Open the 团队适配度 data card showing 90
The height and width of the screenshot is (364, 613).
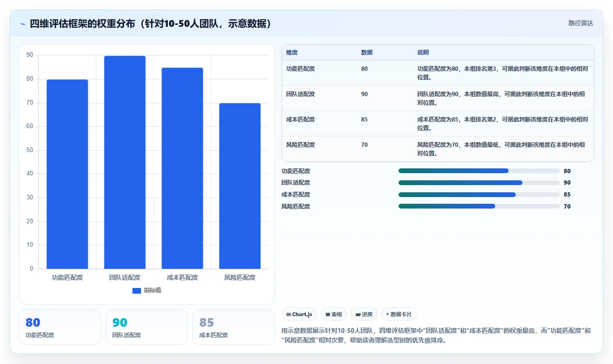(147, 327)
